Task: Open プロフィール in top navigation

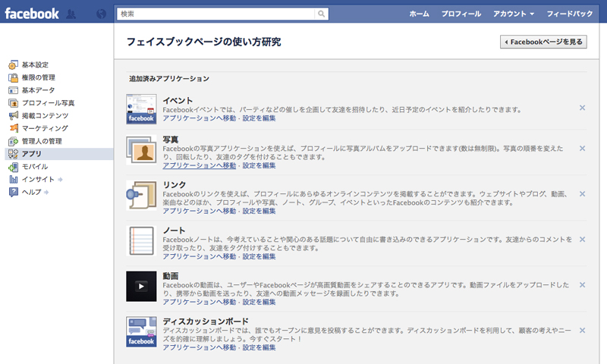Action: tap(461, 14)
